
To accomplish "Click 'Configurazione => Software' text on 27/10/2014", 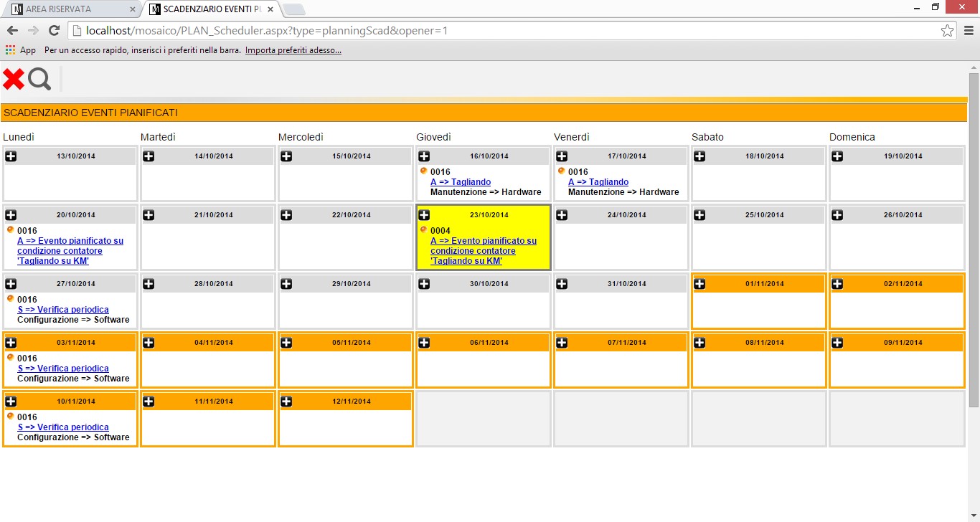I will tap(73, 320).
